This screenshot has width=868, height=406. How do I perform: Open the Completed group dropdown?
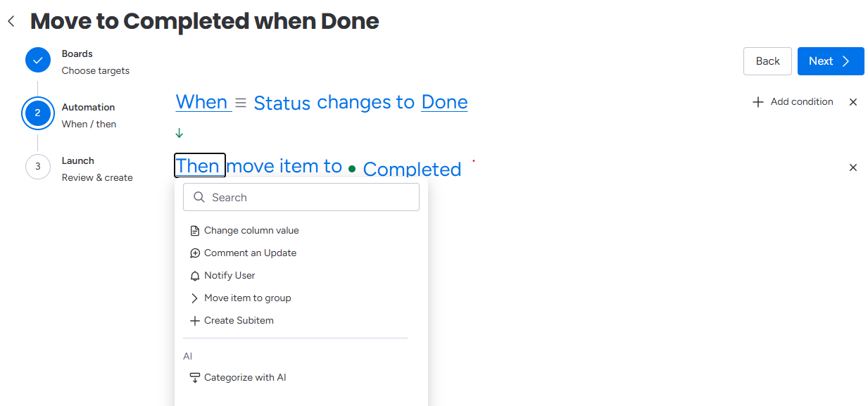pyautogui.click(x=412, y=169)
